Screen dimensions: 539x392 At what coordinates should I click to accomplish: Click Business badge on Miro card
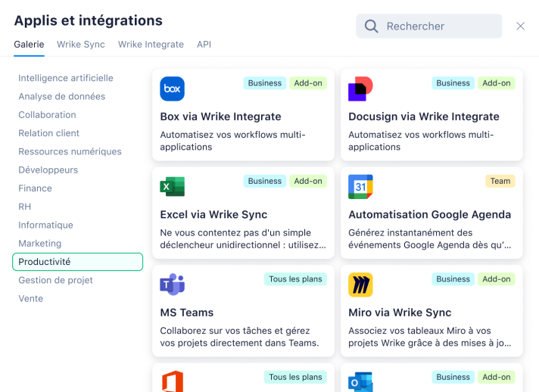tap(453, 279)
